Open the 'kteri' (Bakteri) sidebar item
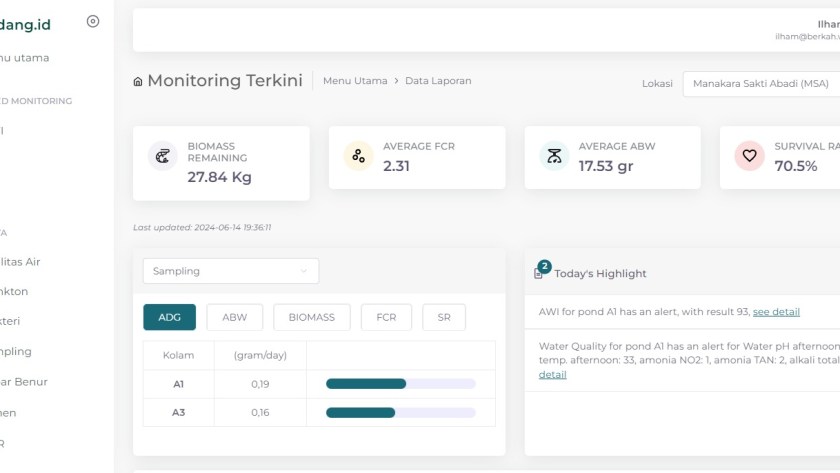840x473 pixels. pos(10,321)
